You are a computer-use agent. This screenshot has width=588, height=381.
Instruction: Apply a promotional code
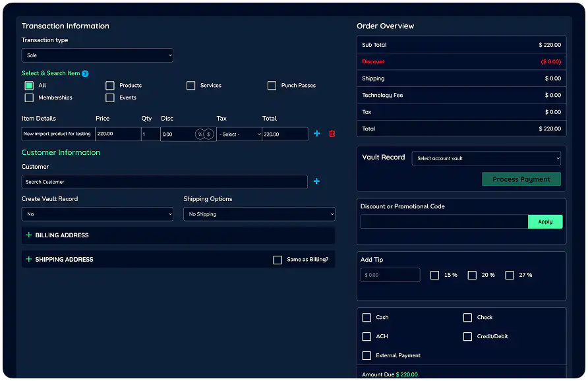coord(545,221)
